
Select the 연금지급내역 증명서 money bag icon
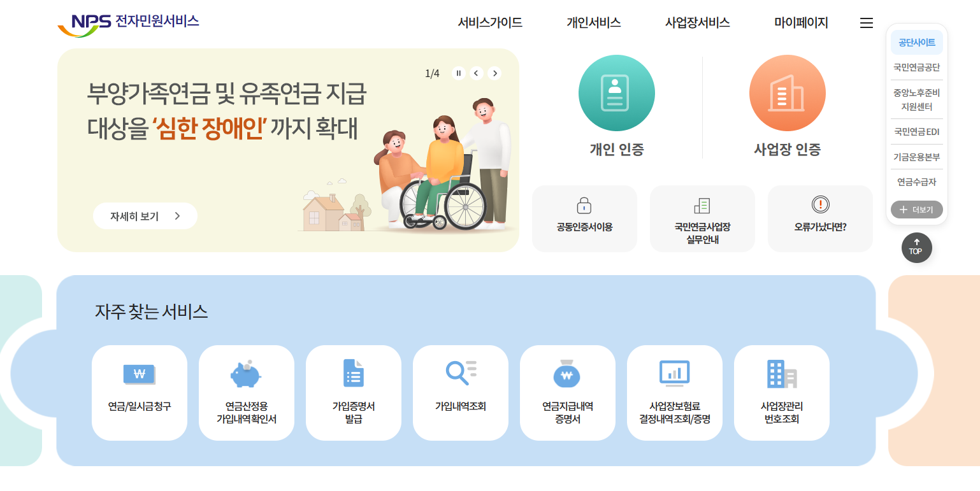pos(568,373)
